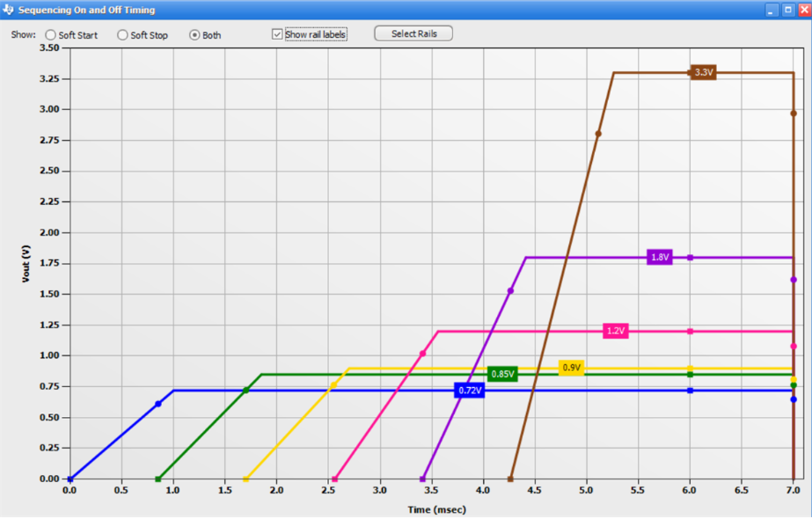
Task: Click the purple circle marker on 1.8V ramp
Action: [510, 291]
